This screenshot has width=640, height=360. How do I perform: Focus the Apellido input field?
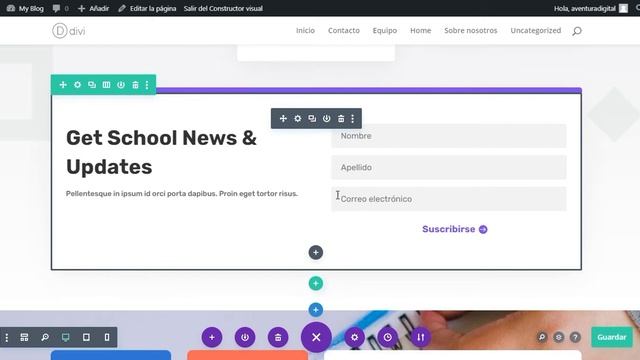coord(449,167)
